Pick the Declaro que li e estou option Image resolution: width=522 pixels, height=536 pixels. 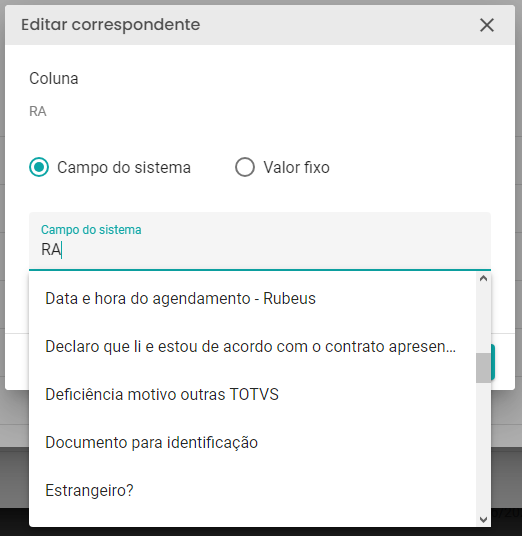252,346
